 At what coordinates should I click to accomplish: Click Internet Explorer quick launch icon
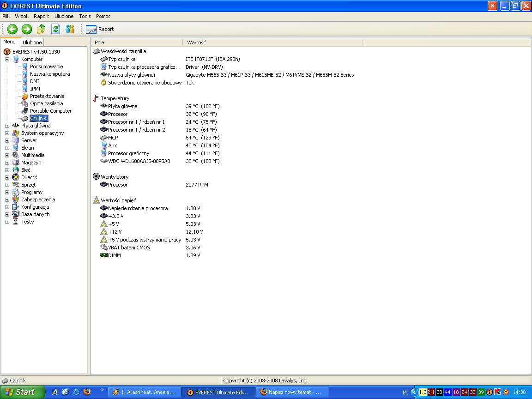[76, 392]
